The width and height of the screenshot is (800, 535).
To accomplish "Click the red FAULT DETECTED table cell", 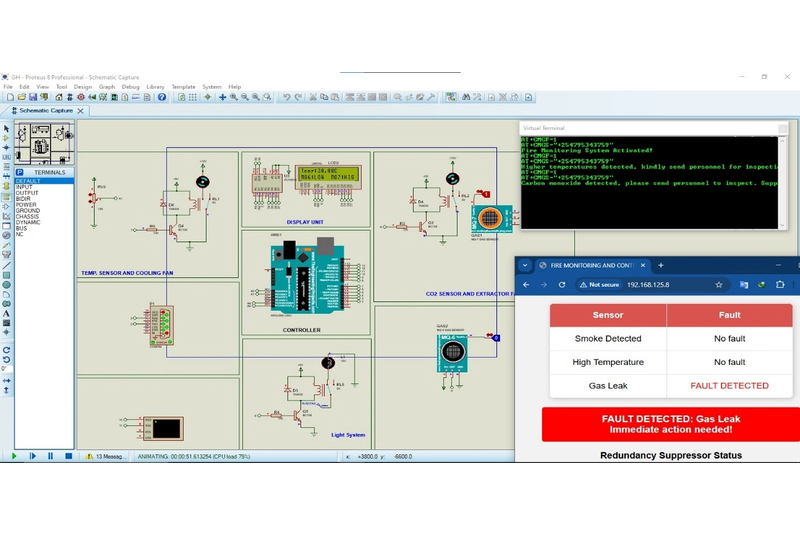I will (x=729, y=386).
